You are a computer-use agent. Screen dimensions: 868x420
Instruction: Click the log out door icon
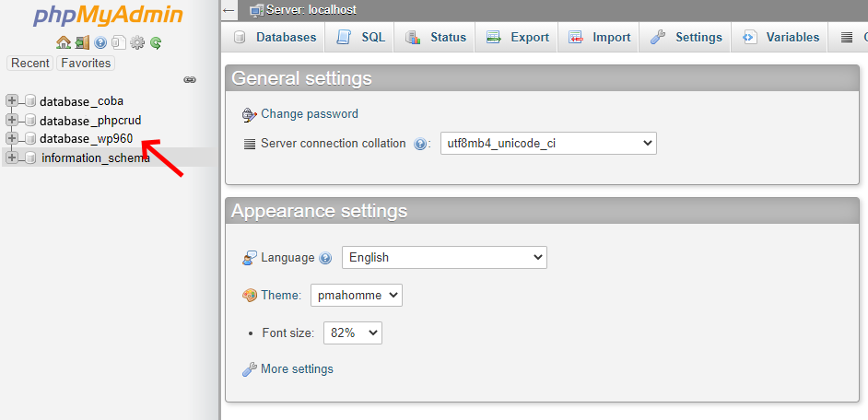coord(83,42)
